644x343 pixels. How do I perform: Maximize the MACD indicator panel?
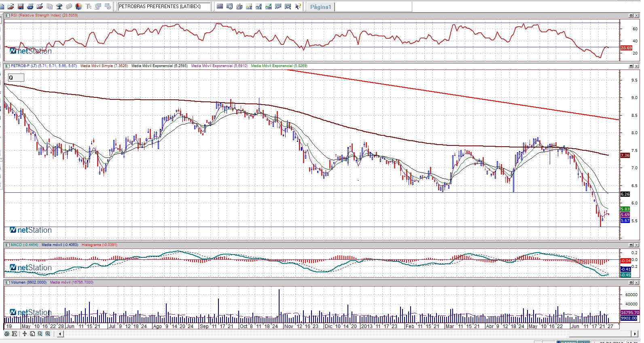point(631,245)
